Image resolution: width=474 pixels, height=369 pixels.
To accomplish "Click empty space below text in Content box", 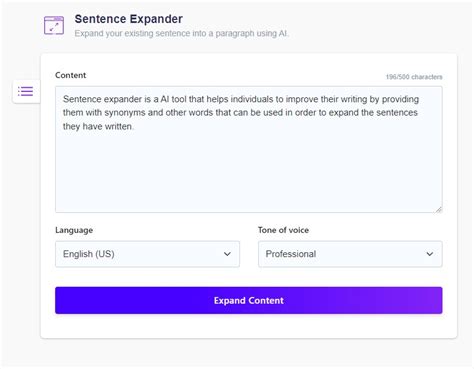I will point(249,172).
